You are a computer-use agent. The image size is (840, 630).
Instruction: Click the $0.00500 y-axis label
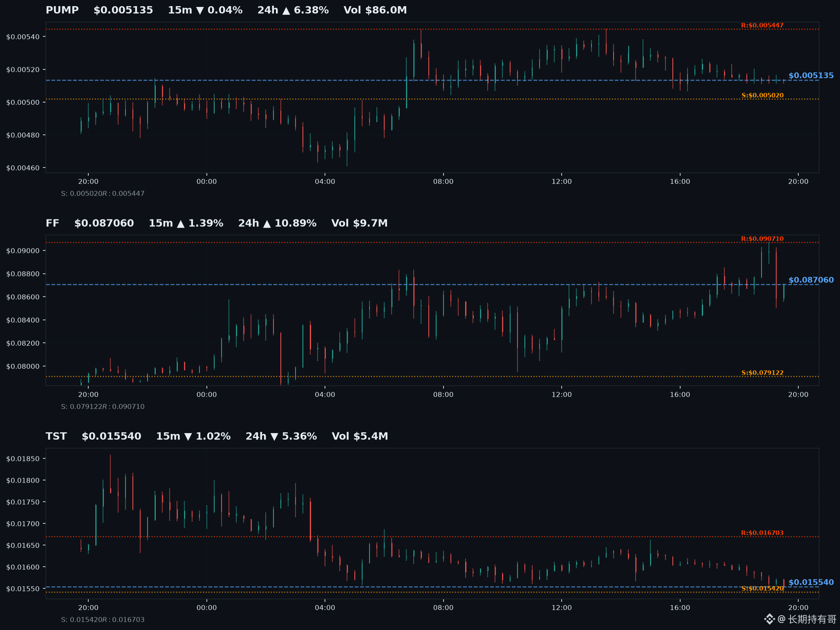[23, 102]
